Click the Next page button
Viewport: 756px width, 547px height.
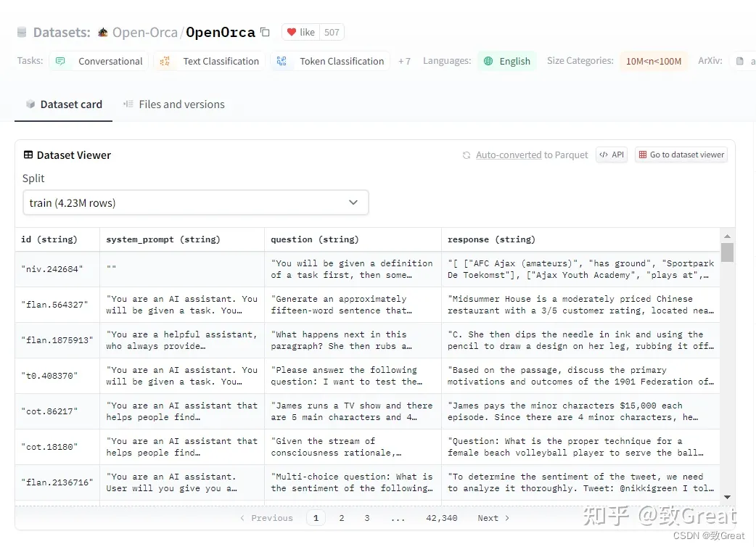coord(493,518)
